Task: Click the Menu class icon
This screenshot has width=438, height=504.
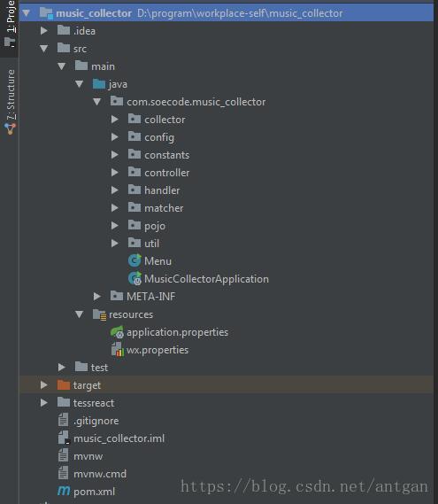Action: coord(134,260)
